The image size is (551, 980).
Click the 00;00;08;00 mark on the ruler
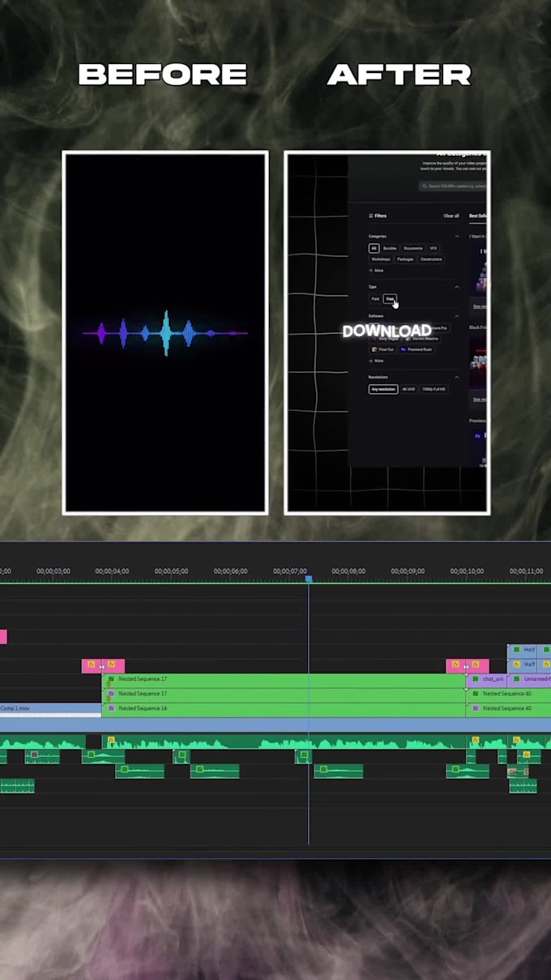click(x=348, y=571)
